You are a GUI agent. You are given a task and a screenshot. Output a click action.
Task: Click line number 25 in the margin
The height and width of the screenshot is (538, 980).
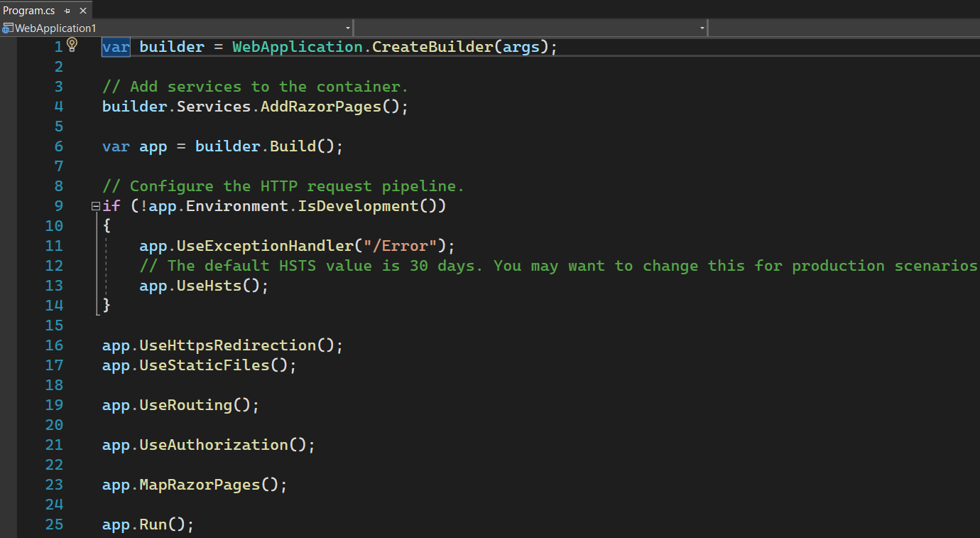click(54, 524)
